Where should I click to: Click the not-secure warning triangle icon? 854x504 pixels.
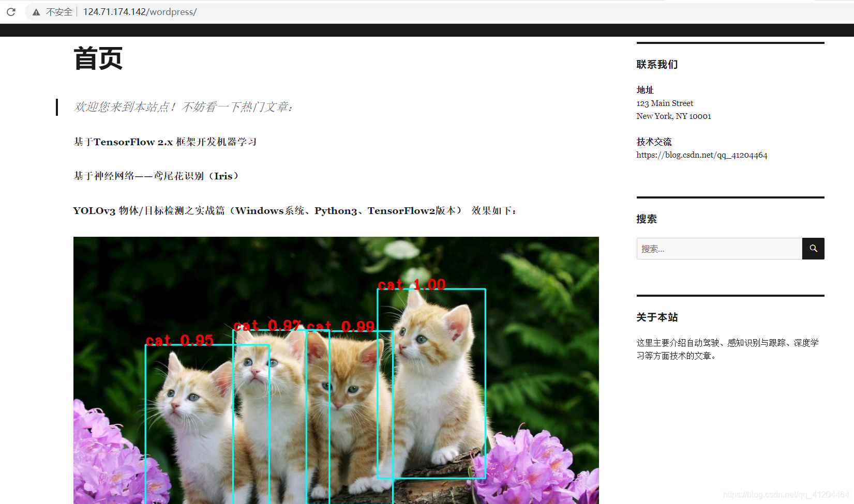36,12
